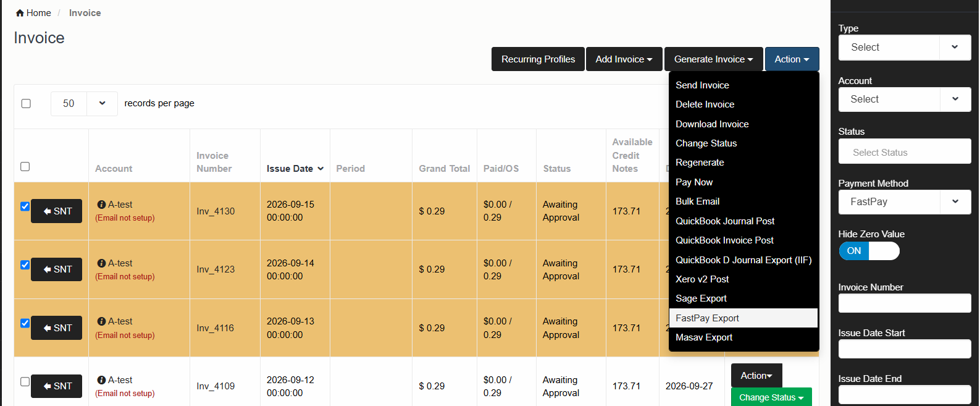
Task: Click the Issue Date Start field
Action: tap(905, 349)
